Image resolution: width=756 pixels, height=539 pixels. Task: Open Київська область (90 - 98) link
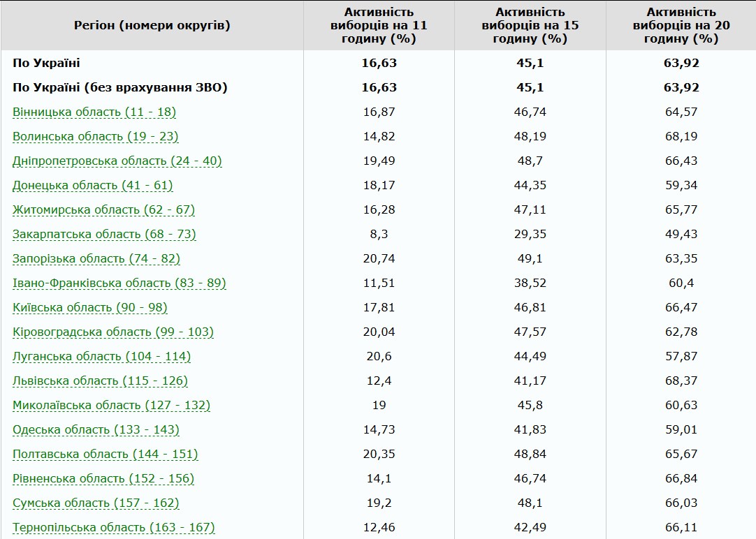[x=90, y=307]
